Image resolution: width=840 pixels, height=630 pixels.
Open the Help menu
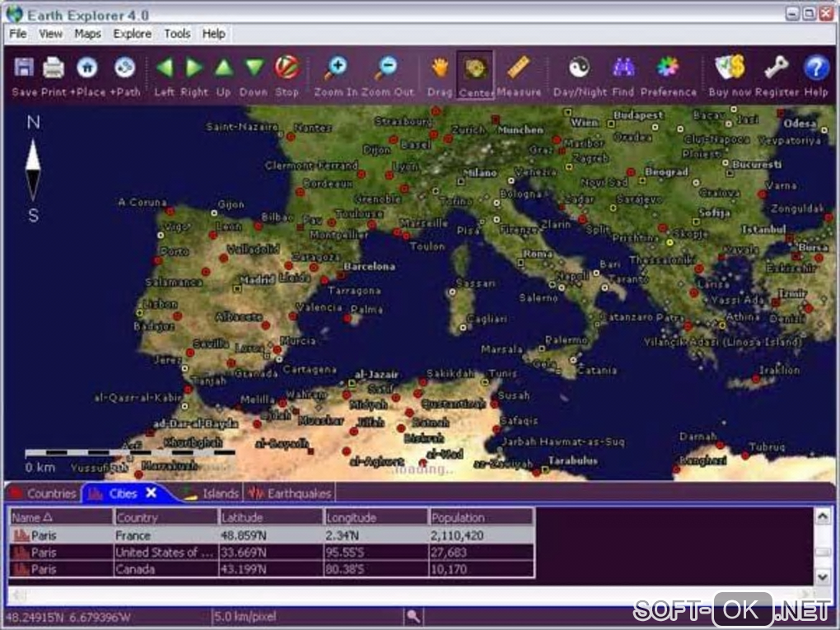pos(213,34)
